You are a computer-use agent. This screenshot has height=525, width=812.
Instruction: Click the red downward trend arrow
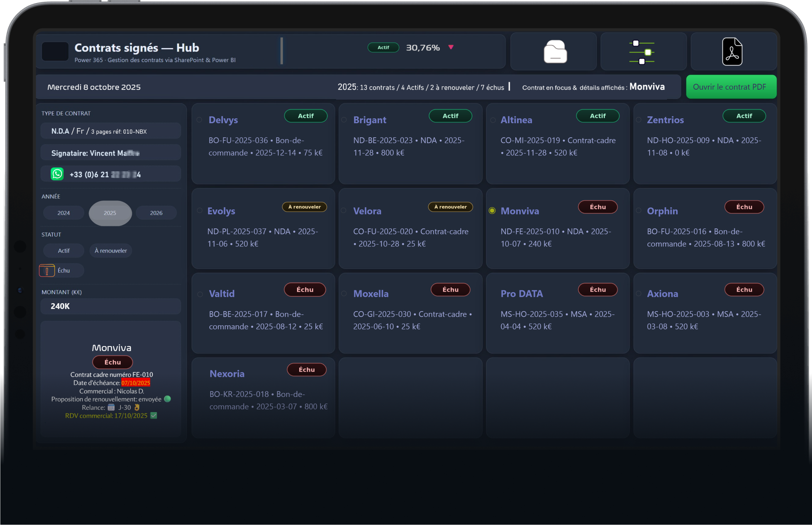450,47
